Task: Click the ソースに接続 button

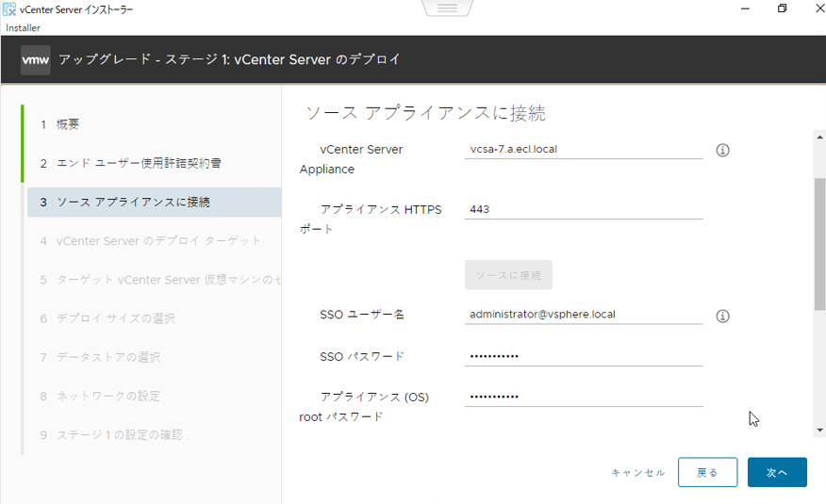Action: coord(508,275)
